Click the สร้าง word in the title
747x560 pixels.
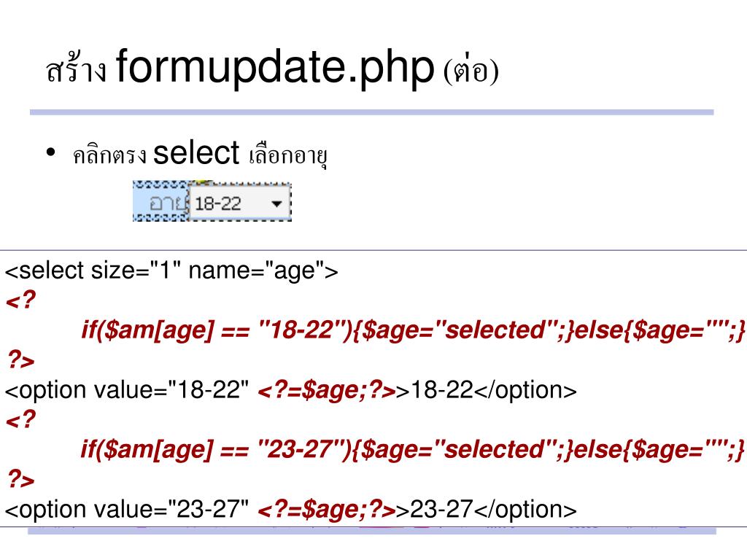tap(77, 71)
